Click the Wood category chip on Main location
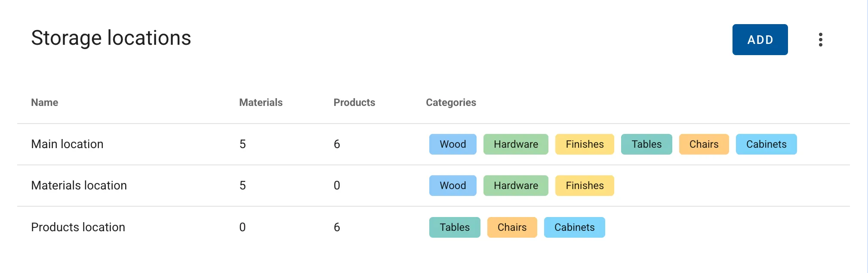Viewport: 868px width, 273px height. click(x=452, y=144)
